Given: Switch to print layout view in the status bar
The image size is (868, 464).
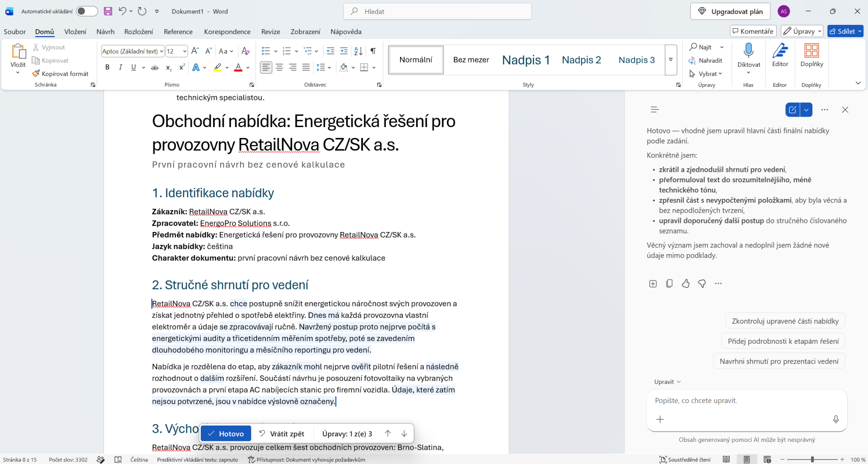Looking at the screenshot, I should pyautogui.click(x=746, y=459).
